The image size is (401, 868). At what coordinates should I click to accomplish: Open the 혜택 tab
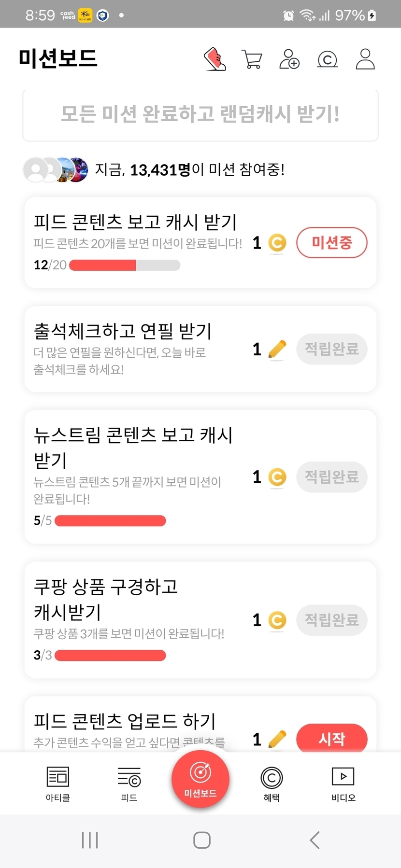[x=272, y=783]
